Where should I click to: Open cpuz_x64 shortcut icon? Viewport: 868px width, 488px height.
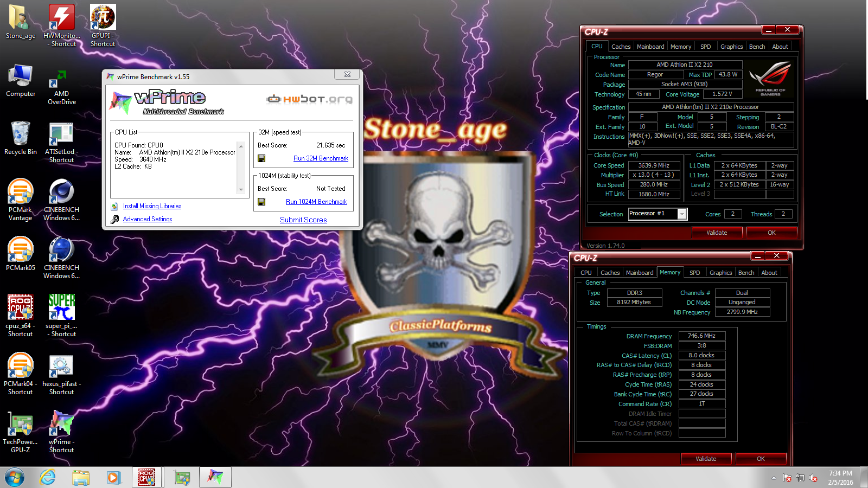pos(21,316)
